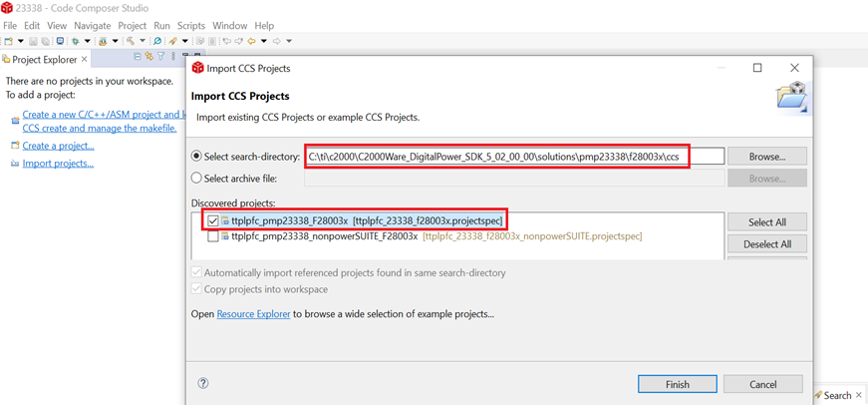Click the debug bug icon in toolbar

coord(75,41)
